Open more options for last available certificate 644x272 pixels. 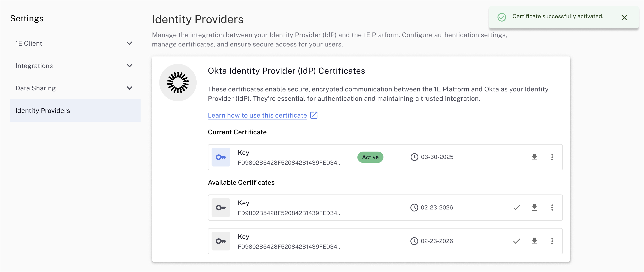[x=552, y=241]
